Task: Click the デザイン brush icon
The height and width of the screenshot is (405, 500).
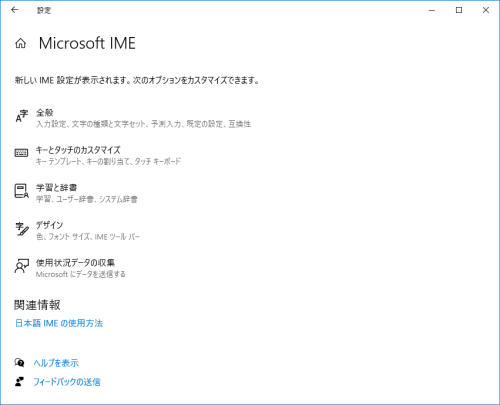Action: click(22, 229)
